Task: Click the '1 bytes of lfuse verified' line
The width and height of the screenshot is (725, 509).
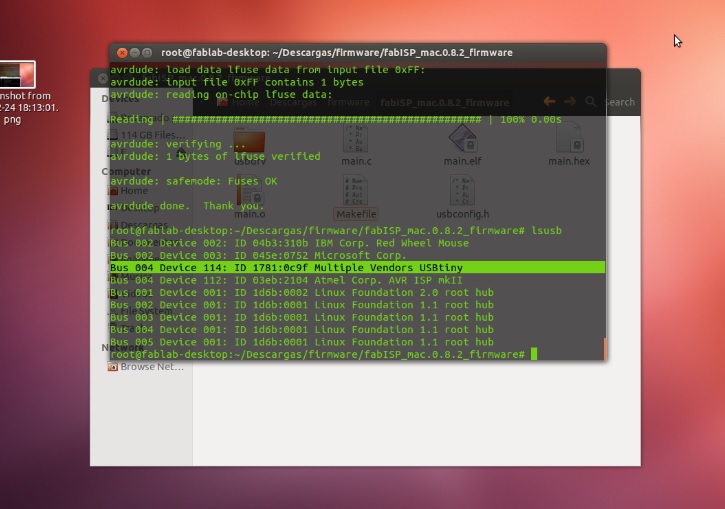Action: 215,156
